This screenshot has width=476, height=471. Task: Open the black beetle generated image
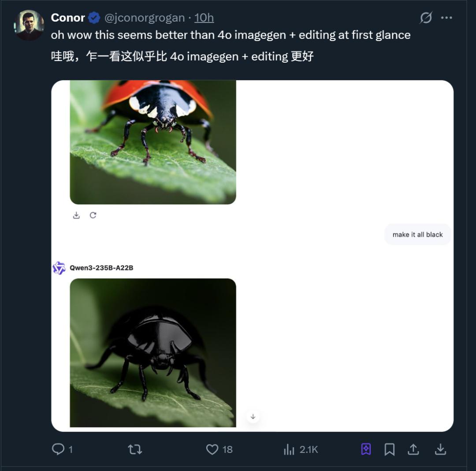tap(153, 352)
